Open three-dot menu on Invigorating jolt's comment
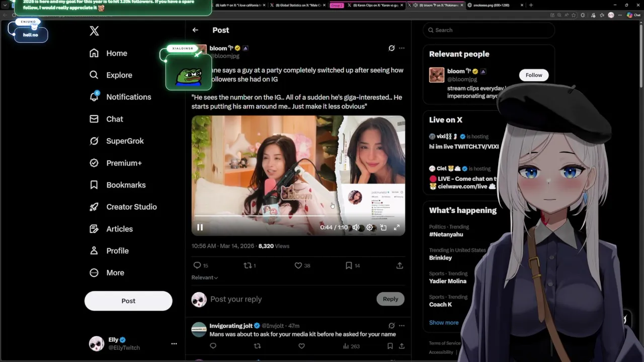This screenshot has height=362, width=644. [x=401, y=326]
